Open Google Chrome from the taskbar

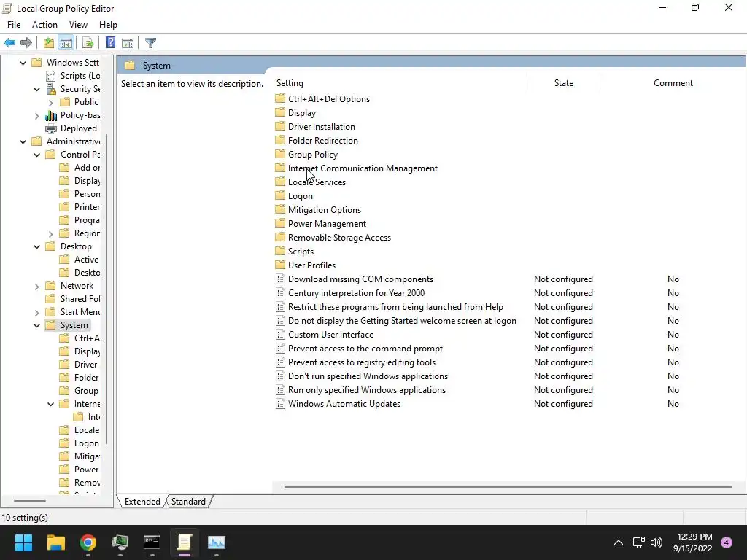point(88,542)
